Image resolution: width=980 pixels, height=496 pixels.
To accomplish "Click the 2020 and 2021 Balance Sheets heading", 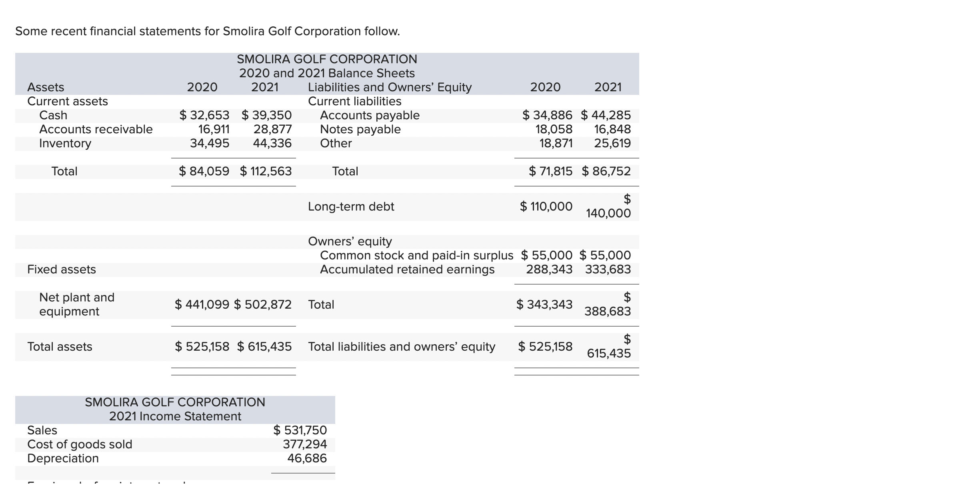I will click(x=327, y=73).
